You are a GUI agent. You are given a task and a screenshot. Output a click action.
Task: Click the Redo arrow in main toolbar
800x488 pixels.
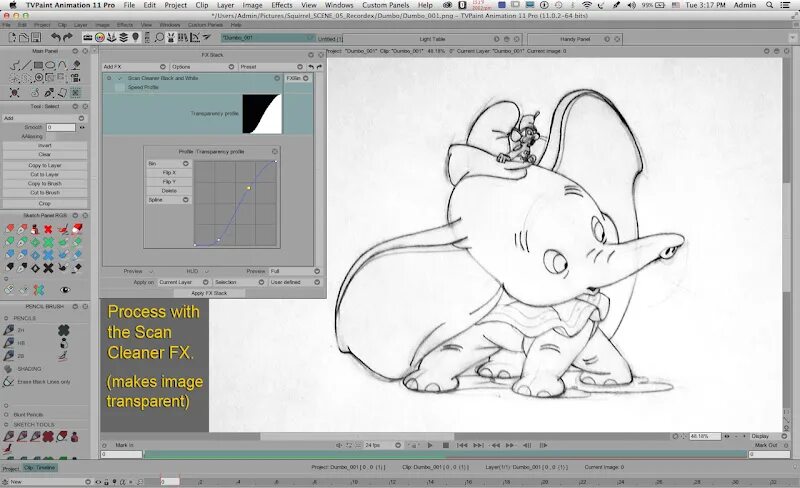click(67, 37)
